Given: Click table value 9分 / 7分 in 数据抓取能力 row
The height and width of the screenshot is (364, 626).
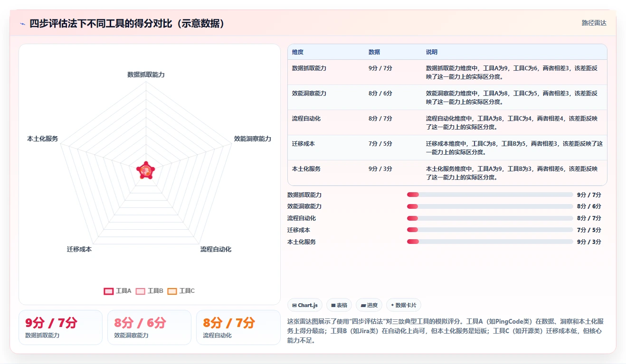Looking at the screenshot, I should (x=380, y=68).
